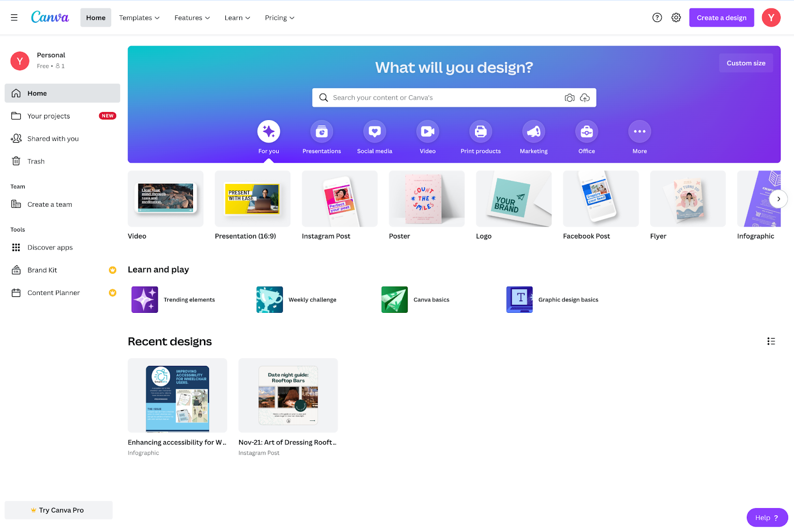Go to the Home tab in header
Viewport: 794px width, 532px height.
(x=96, y=18)
